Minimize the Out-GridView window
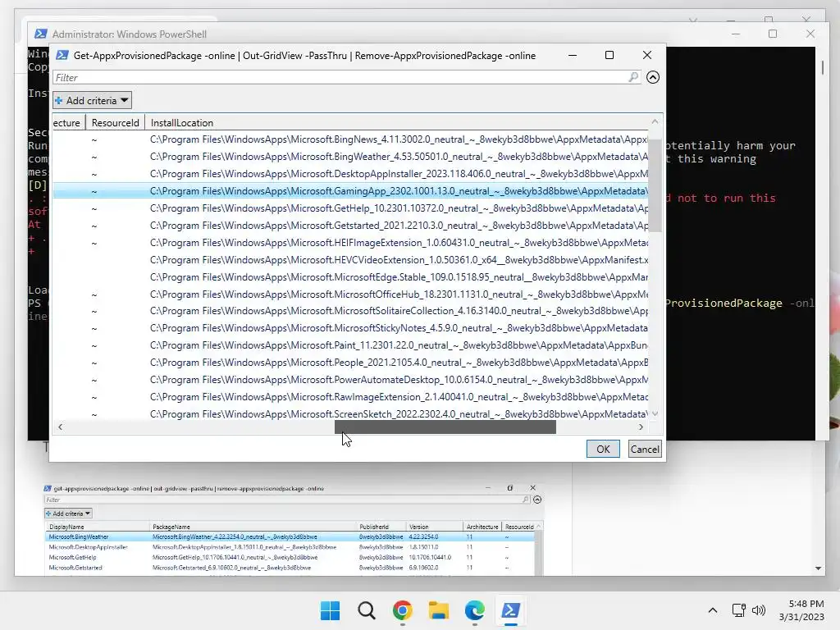The height and width of the screenshot is (630, 840). [x=572, y=55]
